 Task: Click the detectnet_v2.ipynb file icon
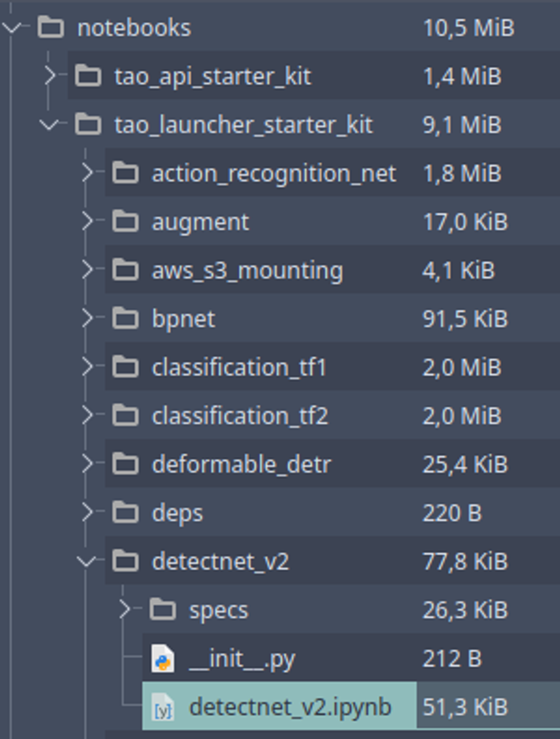click(x=162, y=706)
